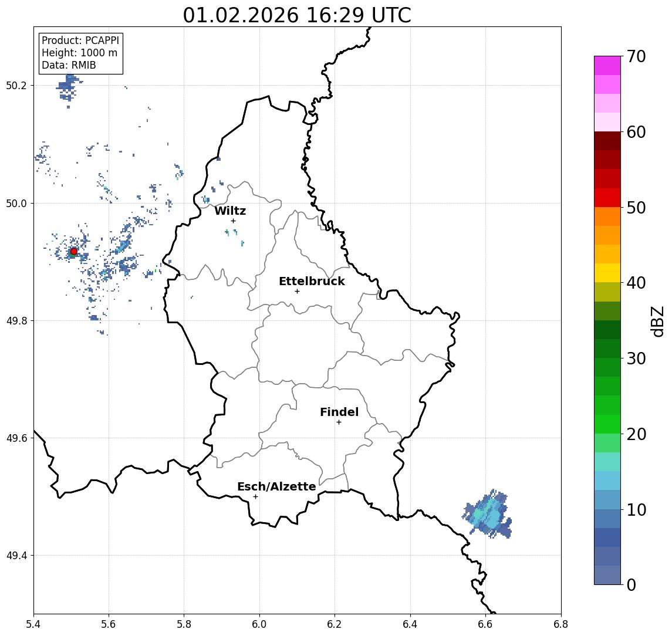The image size is (672, 636).
Task: Click the Height: 1000 m text
Action: 79,53
